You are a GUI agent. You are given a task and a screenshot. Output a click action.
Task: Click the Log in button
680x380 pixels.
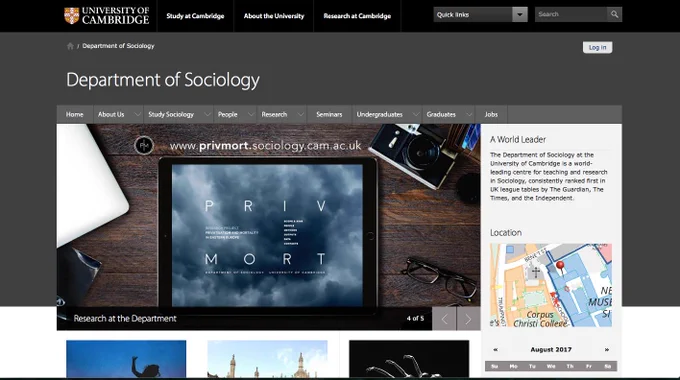[597, 47]
